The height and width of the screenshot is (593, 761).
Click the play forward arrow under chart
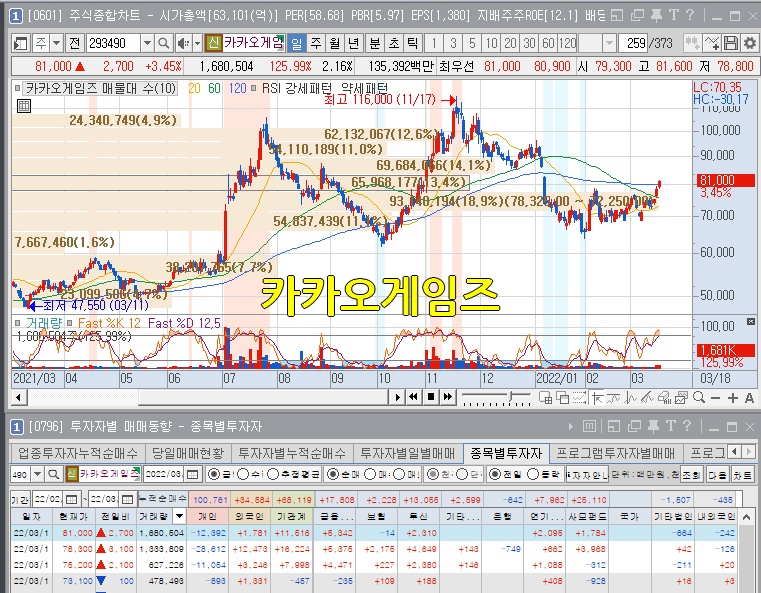tap(397, 397)
